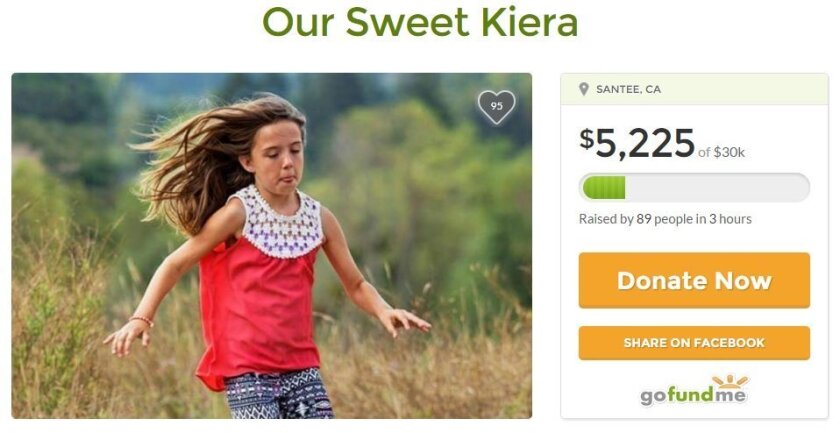This screenshot has height=433, width=840.
Task: Click the $5,225 raised amount
Action: pyautogui.click(x=637, y=144)
